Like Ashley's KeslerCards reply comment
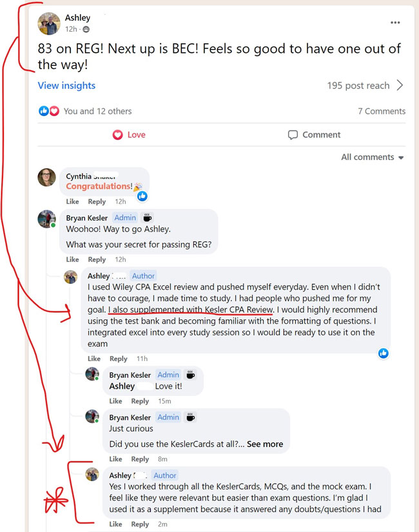 115,524
